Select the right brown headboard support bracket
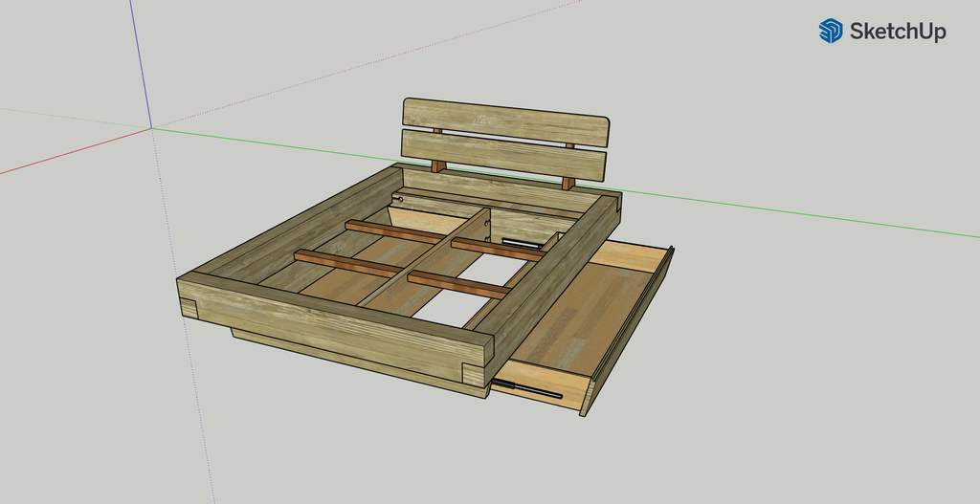 [x=568, y=184]
